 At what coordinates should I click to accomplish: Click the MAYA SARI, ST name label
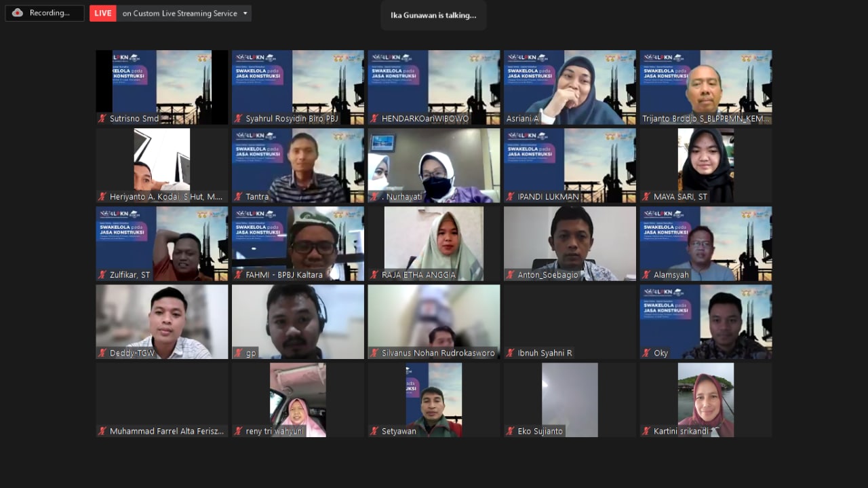[x=680, y=197]
